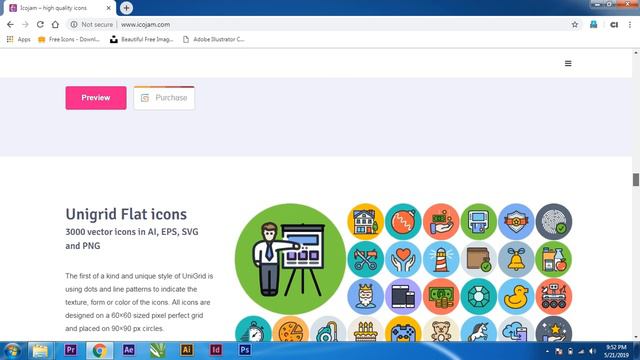Open the Free Icons bookmark

click(x=69, y=39)
